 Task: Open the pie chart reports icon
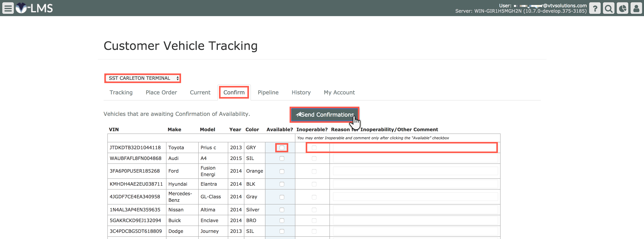pyautogui.click(x=622, y=8)
